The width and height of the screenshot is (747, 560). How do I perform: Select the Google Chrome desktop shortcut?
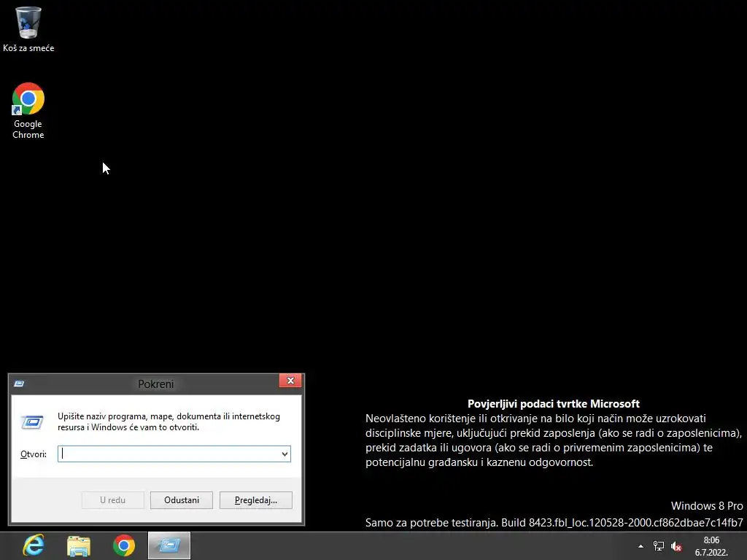tap(28, 111)
